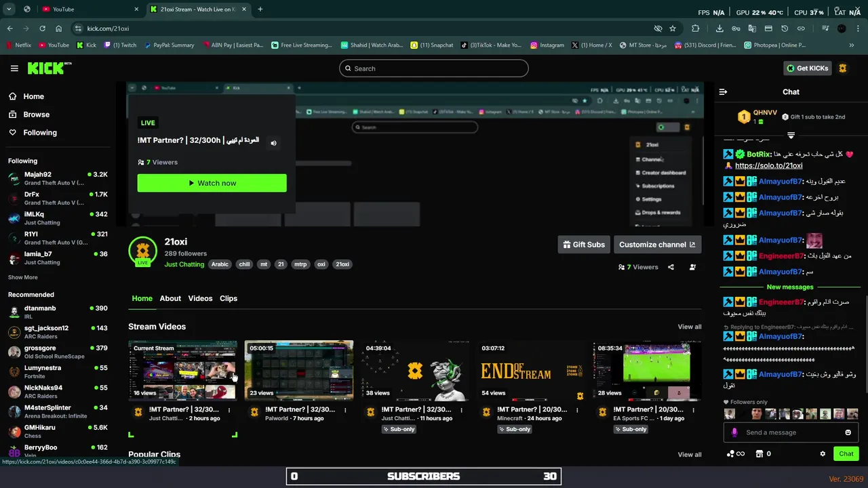
Task: Select the About channel tab
Action: tap(170, 298)
